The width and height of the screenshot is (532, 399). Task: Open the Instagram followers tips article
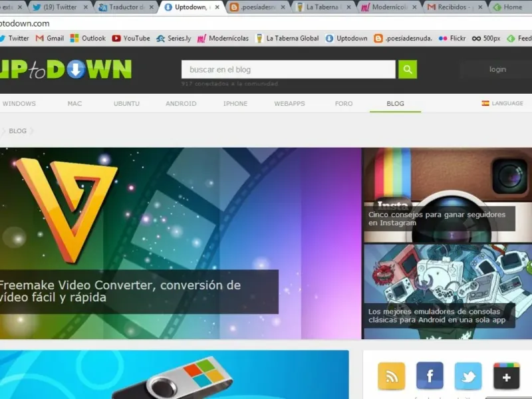pos(437,219)
